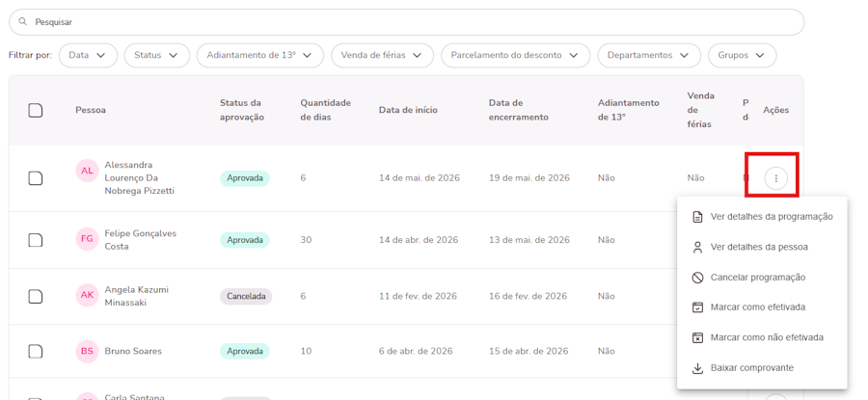Open the Status filter dropdown
Image resolution: width=868 pixels, height=400 pixels.
[156, 55]
